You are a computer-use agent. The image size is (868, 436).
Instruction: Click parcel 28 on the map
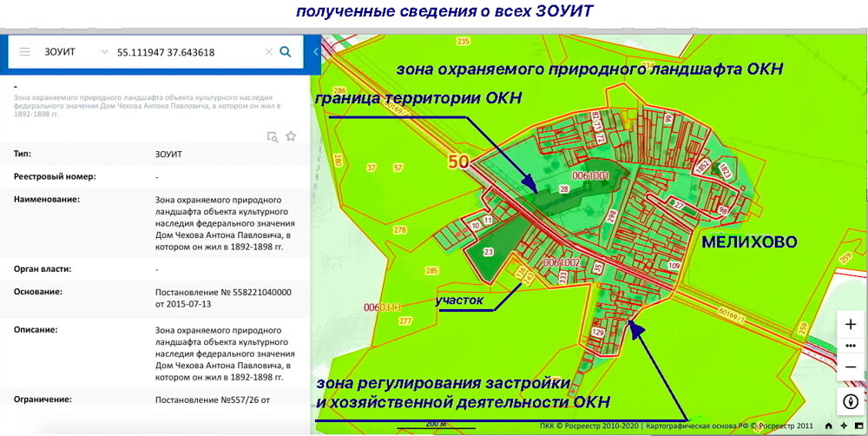click(x=563, y=188)
